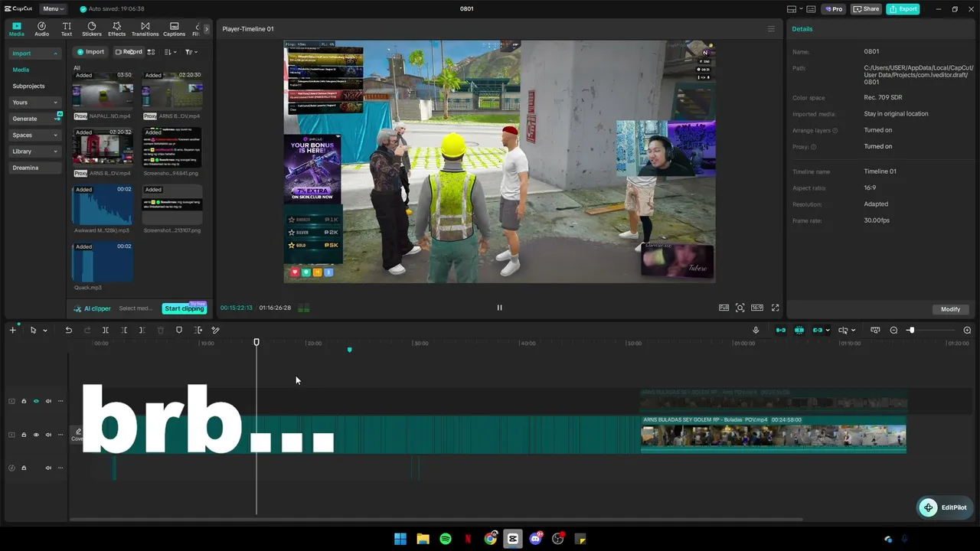980x551 pixels.
Task: Click the Modify button in Details
Action: click(950, 309)
